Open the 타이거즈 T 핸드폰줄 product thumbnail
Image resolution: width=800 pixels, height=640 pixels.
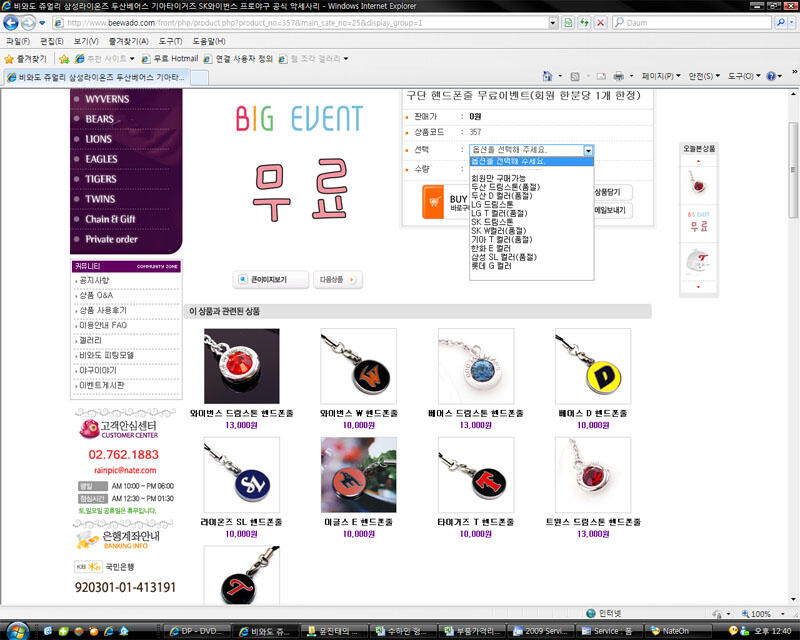476,475
